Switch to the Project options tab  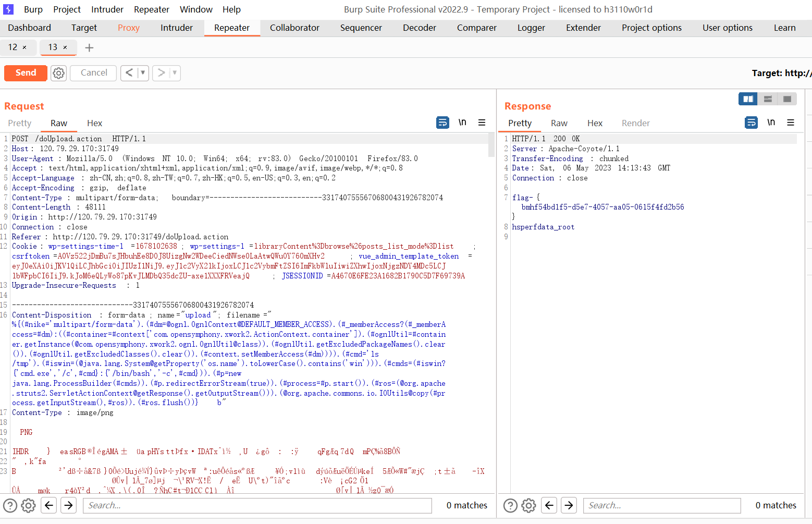(651, 28)
